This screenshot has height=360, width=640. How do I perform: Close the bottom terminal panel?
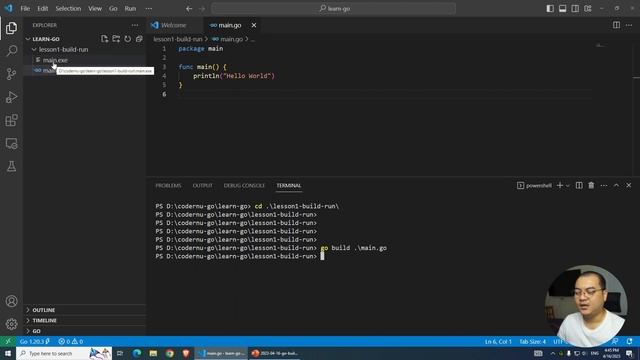pyautogui.click(x=629, y=185)
